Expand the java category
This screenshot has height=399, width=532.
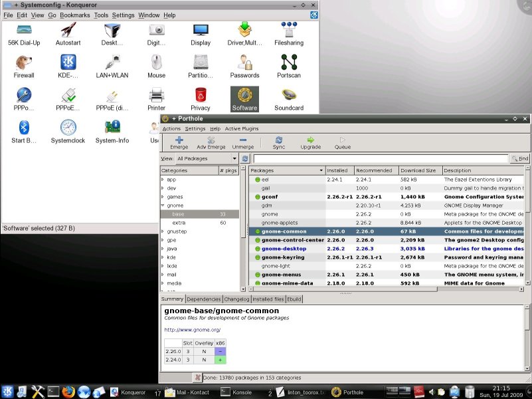163,249
